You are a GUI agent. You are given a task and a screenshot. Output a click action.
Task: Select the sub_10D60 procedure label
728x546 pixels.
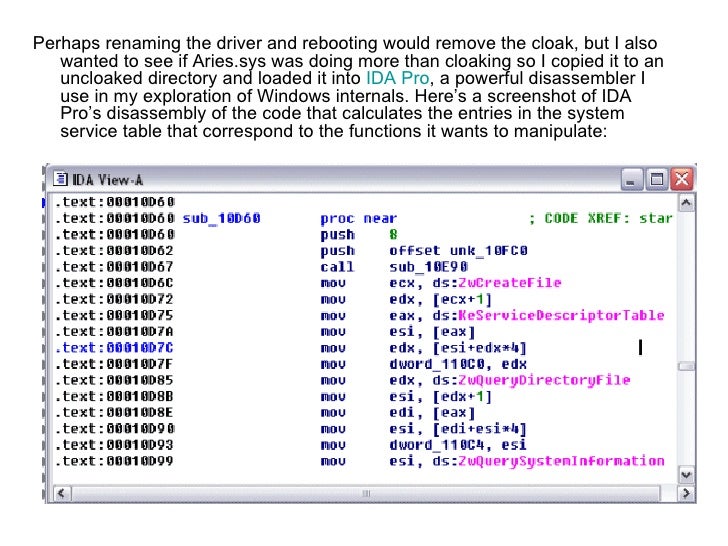[221, 218]
